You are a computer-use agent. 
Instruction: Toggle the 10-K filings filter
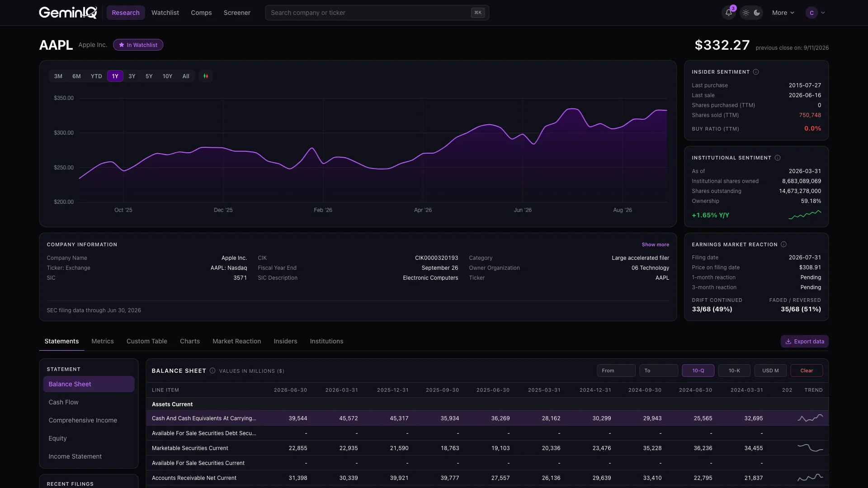[x=734, y=371]
